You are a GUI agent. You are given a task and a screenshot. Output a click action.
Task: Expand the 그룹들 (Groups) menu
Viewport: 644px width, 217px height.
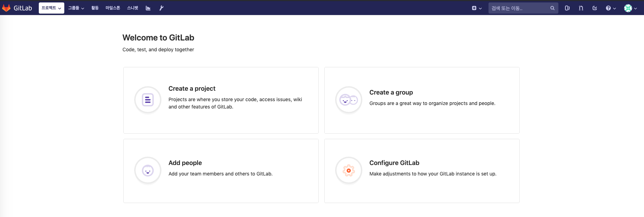pyautogui.click(x=76, y=8)
